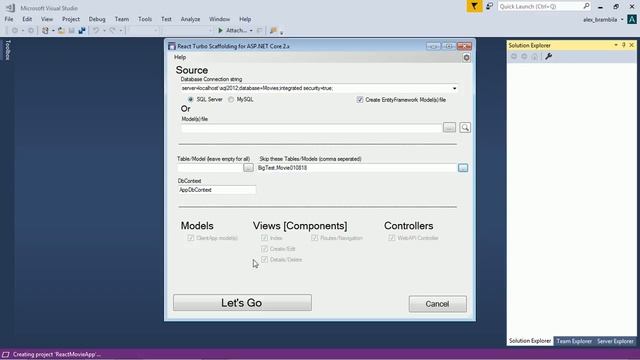Click the Let's Go button

[242, 303]
